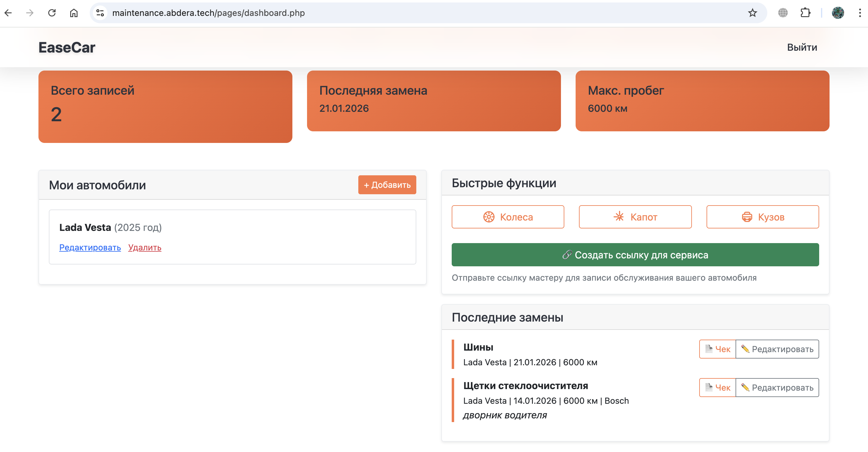Open the extensions puzzle icon

[805, 13]
